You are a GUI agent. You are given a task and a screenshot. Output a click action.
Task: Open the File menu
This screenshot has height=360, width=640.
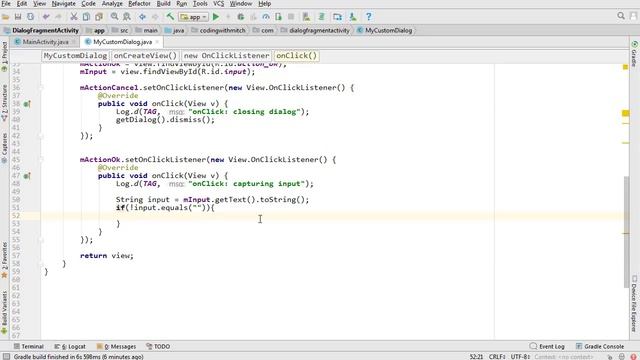tap(6, 4)
